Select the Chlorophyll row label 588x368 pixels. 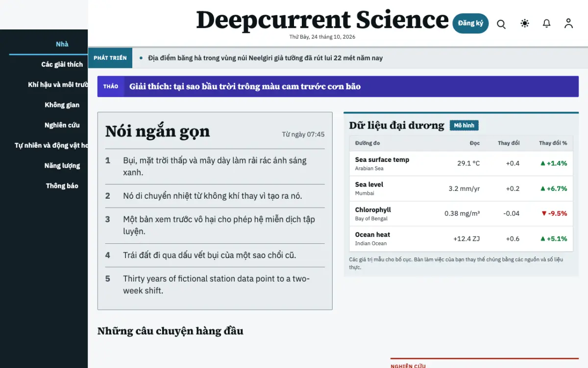click(373, 210)
